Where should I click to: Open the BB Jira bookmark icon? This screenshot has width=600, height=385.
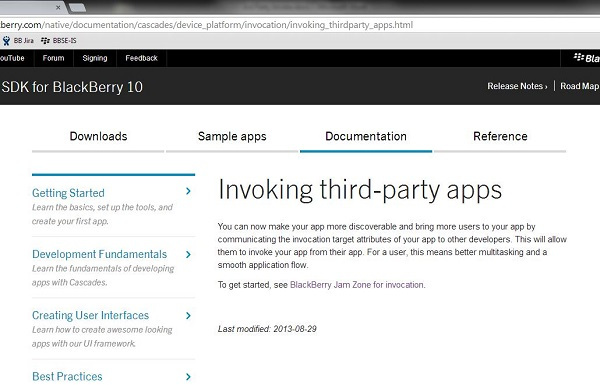pyautogui.click(x=6, y=41)
